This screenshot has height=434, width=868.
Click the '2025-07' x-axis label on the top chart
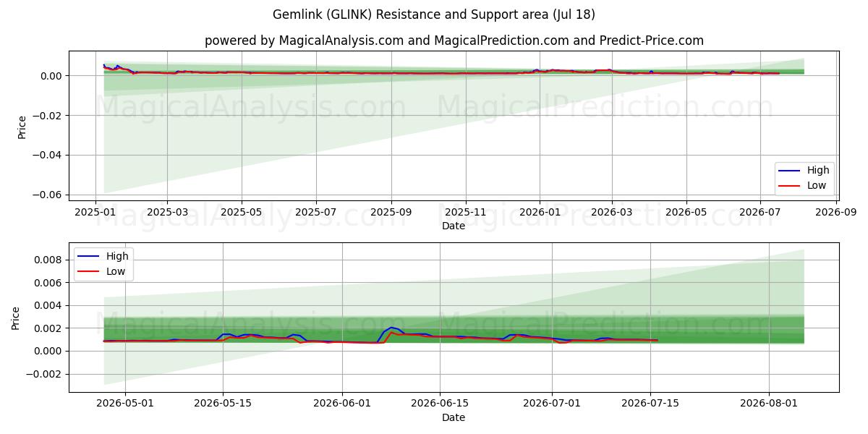tap(316, 213)
